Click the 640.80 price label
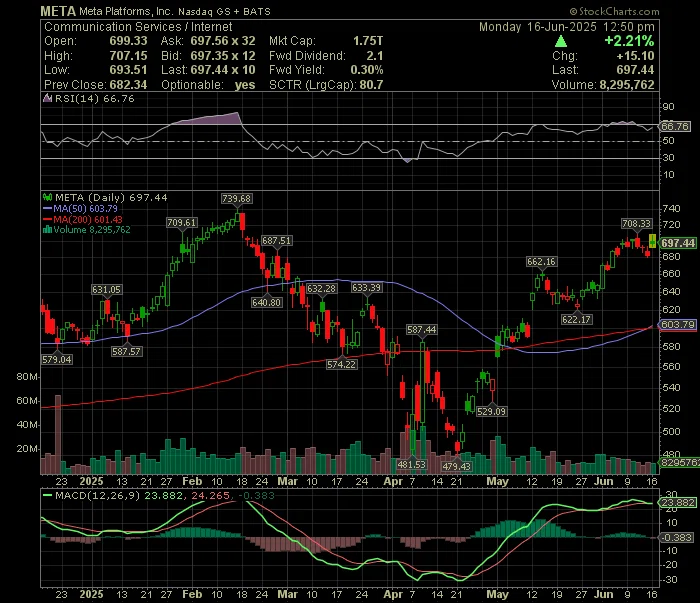 pos(267,303)
